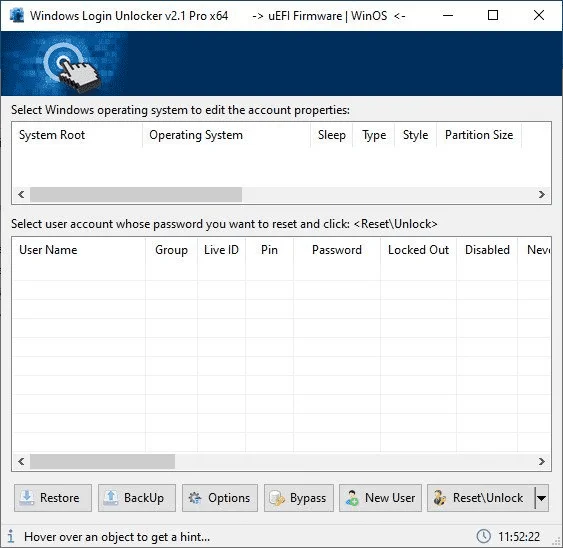The height and width of the screenshot is (548, 563).
Task: Click the BackUp button
Action: pos(137,498)
